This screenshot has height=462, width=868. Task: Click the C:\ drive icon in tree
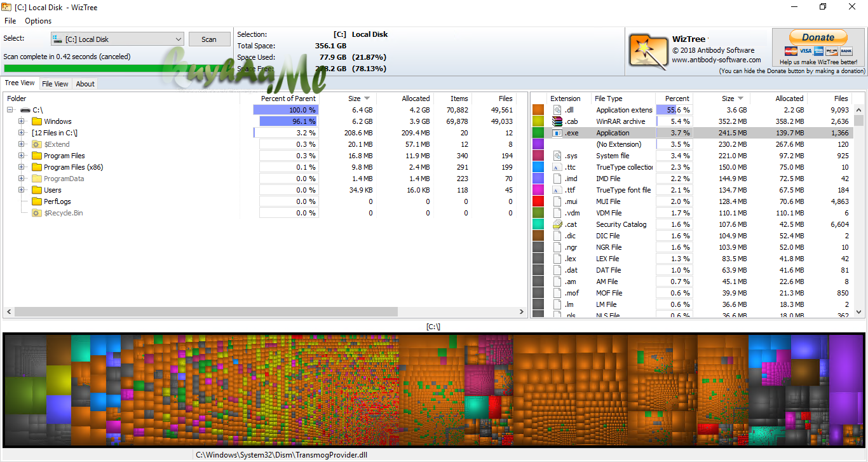25,110
